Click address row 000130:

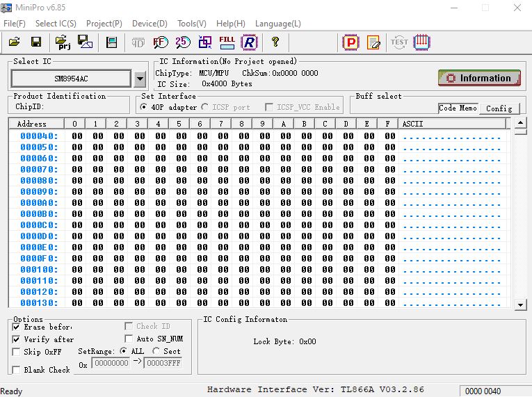coord(39,303)
